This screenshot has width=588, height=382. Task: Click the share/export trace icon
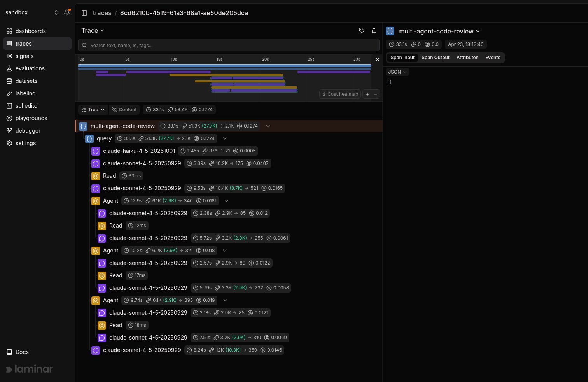point(374,30)
